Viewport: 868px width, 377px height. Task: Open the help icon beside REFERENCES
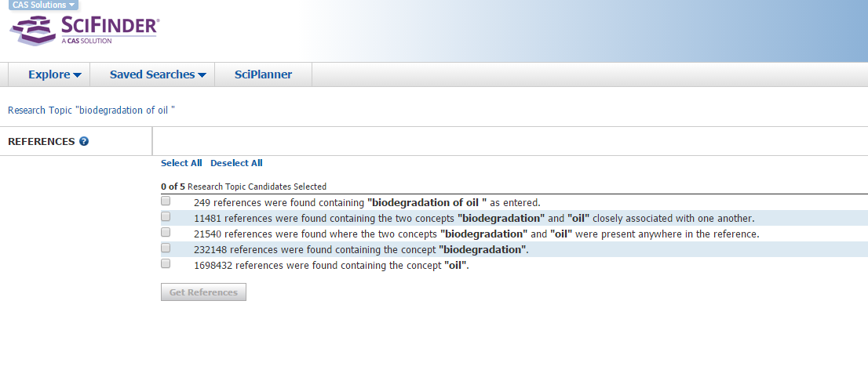coord(84,142)
